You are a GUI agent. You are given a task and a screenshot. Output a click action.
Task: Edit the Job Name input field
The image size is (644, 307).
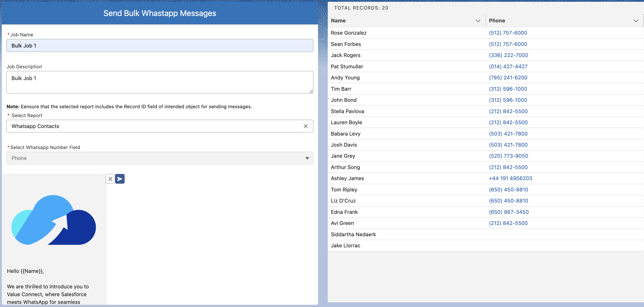(x=160, y=45)
